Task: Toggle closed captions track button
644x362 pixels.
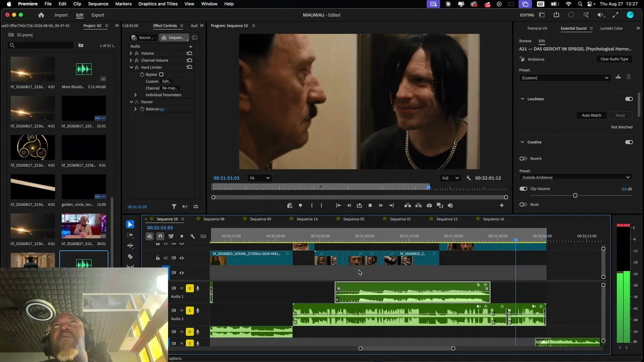Action: click(x=203, y=236)
